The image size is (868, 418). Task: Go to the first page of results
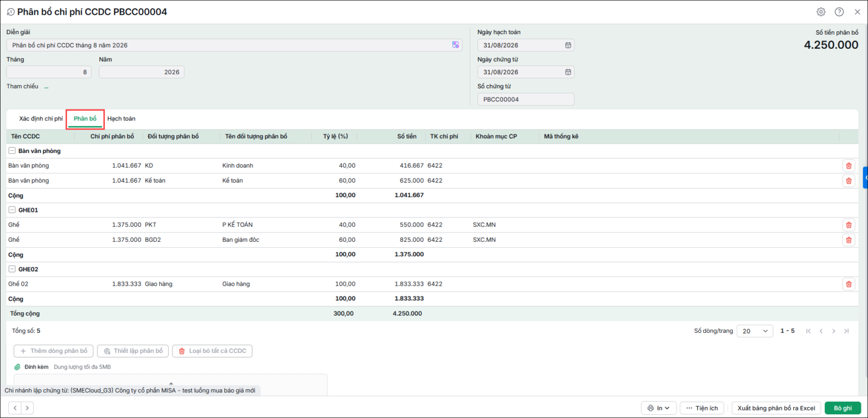coord(808,331)
